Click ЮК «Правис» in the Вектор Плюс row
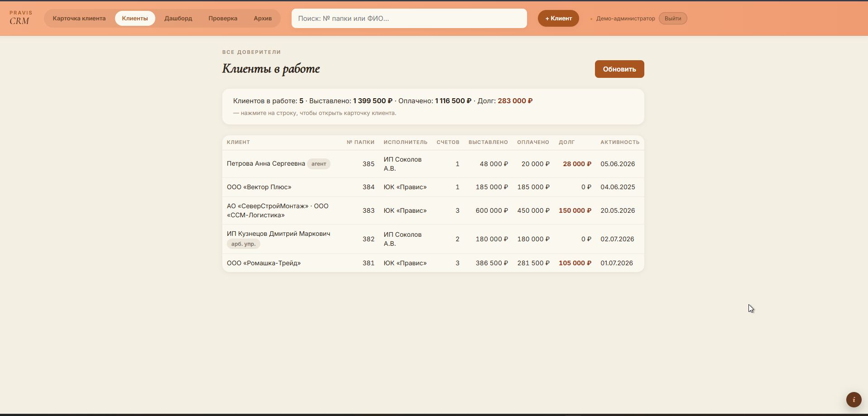868x416 pixels. [405, 187]
